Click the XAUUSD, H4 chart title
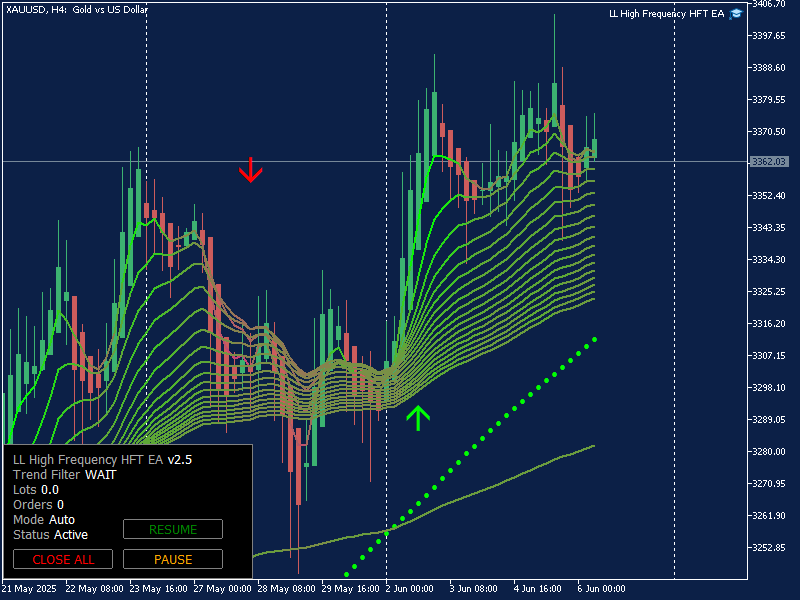The image size is (800, 600). (77, 9)
